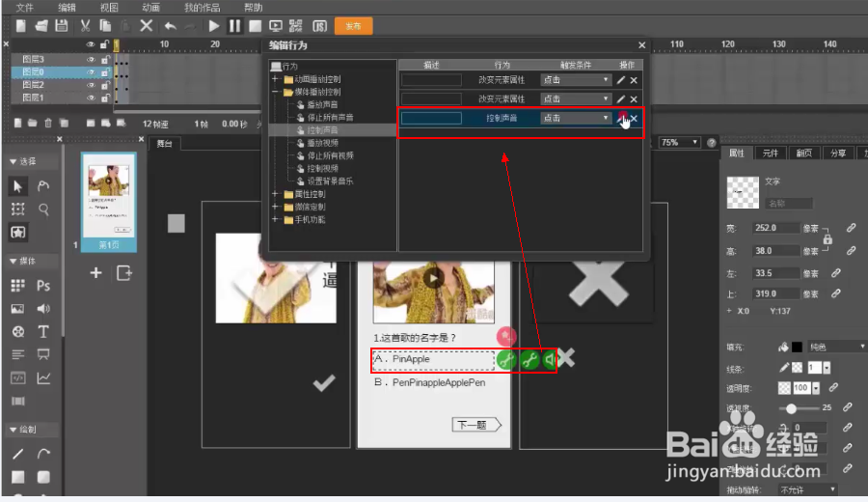Click the delete layer trash icon

click(48, 123)
